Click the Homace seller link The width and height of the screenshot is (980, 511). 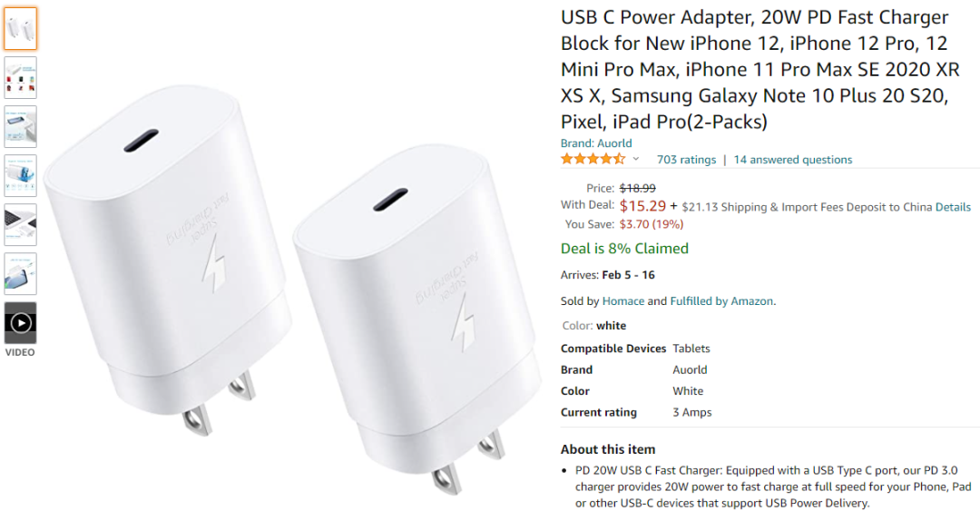tap(623, 300)
